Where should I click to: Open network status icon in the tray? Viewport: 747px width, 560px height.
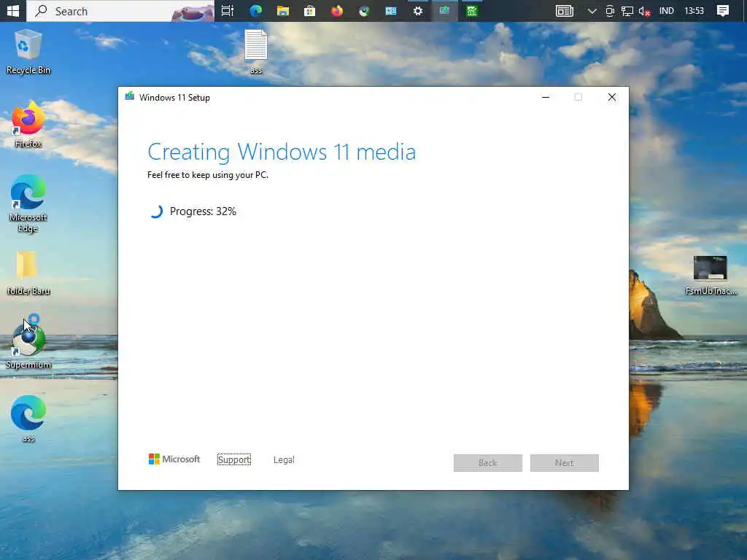(x=627, y=10)
